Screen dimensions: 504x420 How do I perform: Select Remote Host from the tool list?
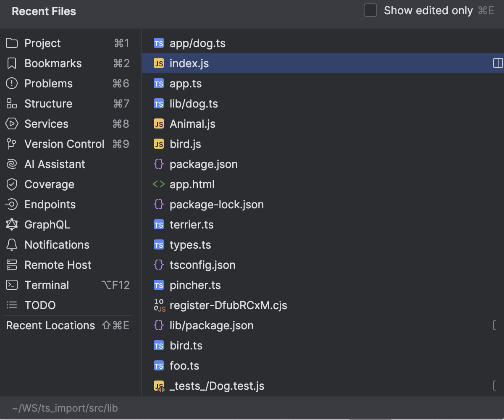point(58,265)
